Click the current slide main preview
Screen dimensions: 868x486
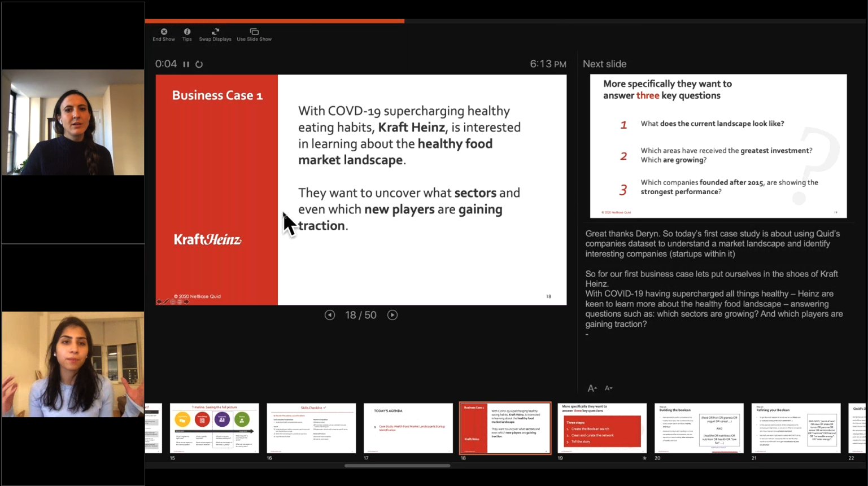click(361, 190)
